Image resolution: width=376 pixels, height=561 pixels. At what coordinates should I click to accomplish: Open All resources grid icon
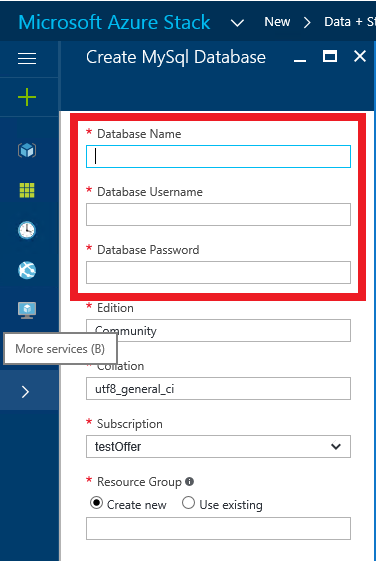pos(27,190)
